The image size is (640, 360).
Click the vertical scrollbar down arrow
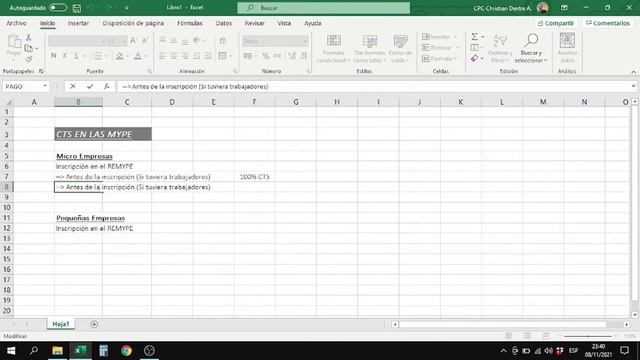pos(635,315)
